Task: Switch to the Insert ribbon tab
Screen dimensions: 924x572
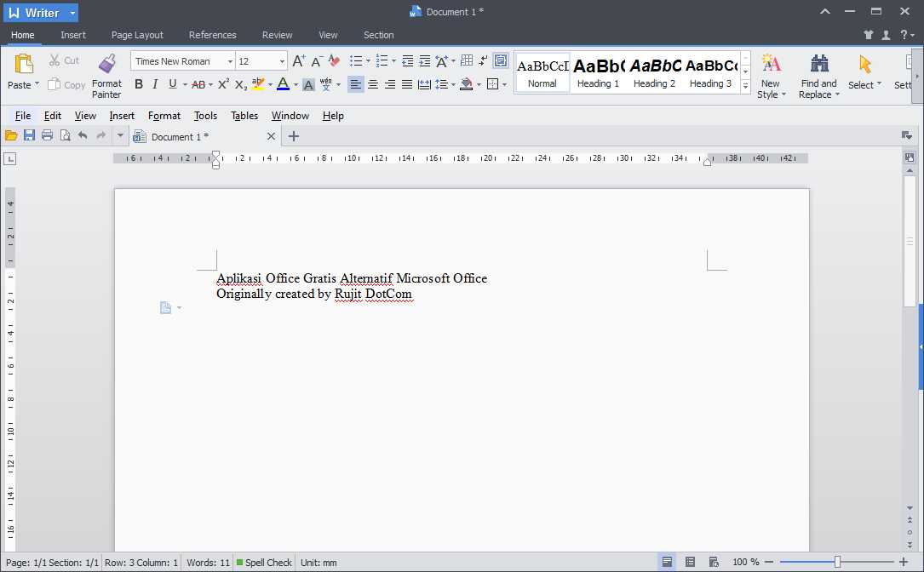Action: pyautogui.click(x=73, y=35)
